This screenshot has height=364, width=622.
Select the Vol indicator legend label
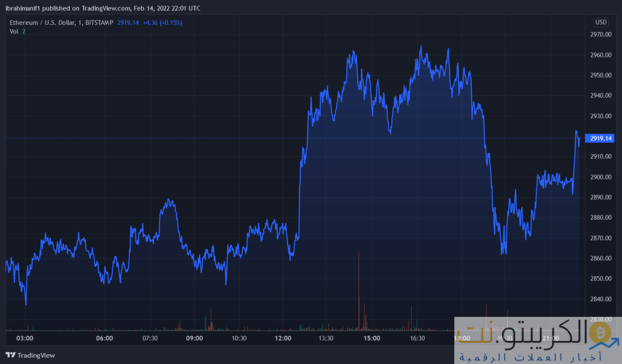pos(14,31)
